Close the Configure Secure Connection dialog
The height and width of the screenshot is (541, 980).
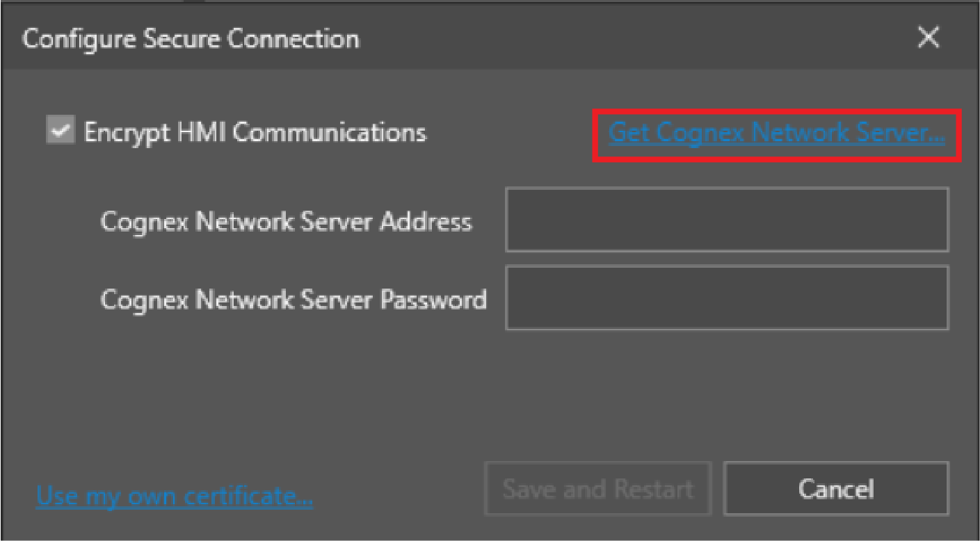[x=929, y=39]
